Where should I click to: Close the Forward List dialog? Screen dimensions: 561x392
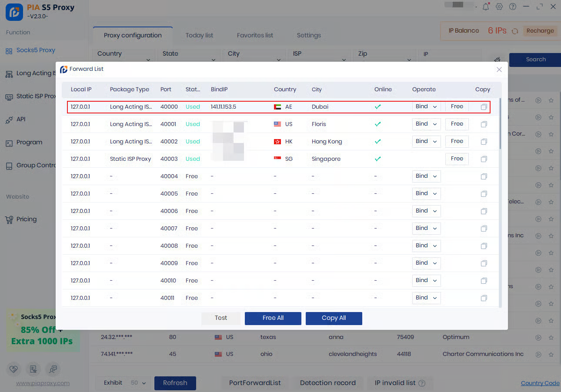499,70
